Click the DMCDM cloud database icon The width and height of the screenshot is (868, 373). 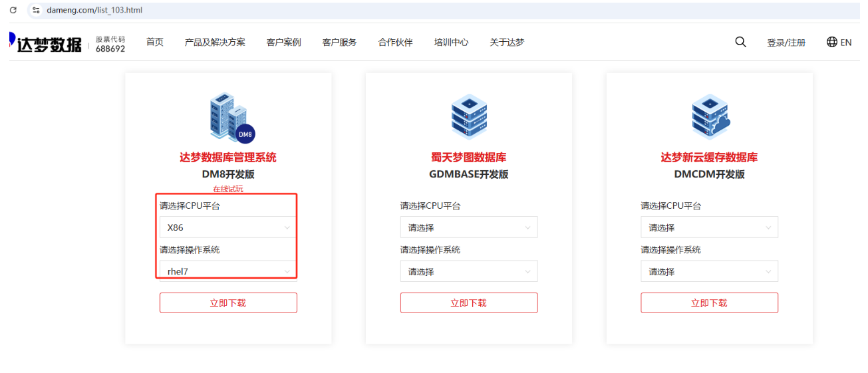pos(710,117)
